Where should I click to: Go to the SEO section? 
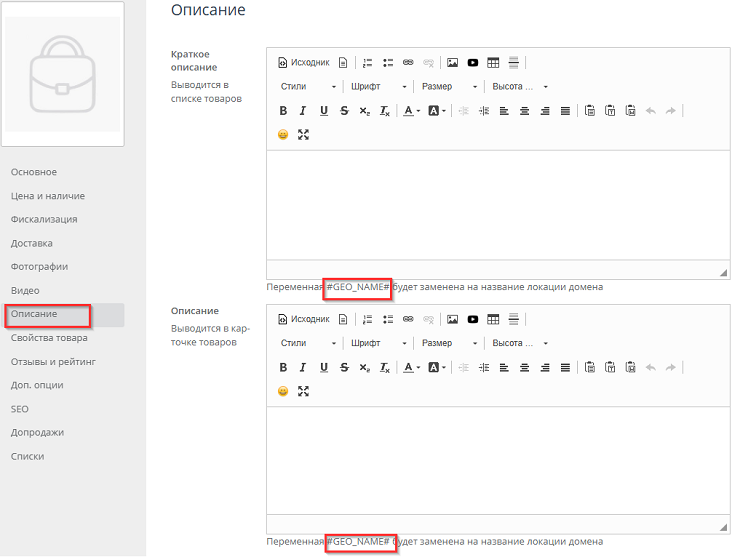coord(20,409)
